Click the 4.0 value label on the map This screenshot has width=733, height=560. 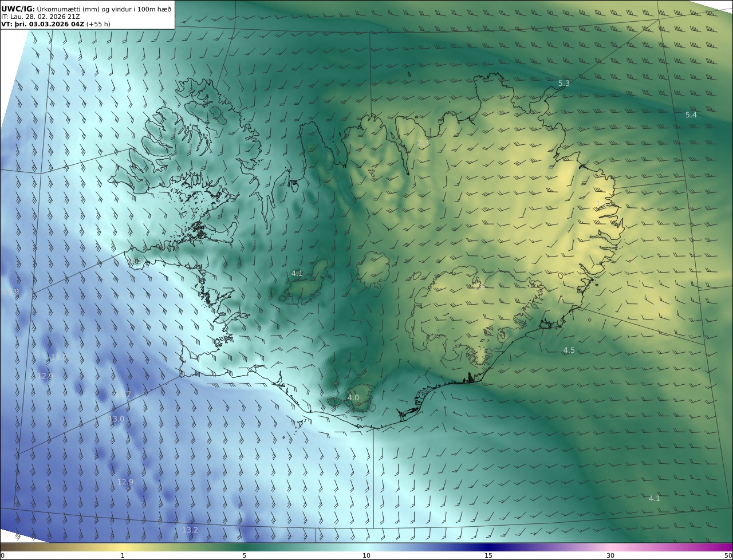pos(353,397)
